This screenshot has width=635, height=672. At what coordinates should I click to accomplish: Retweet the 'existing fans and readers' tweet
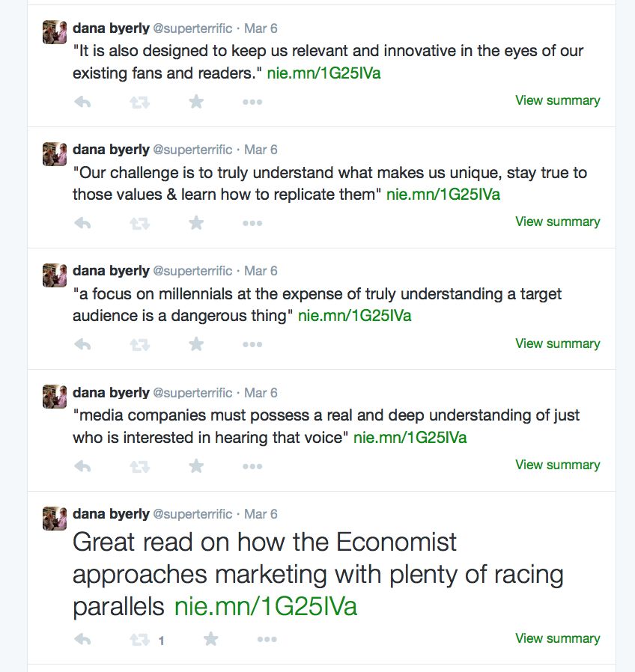pyautogui.click(x=139, y=102)
